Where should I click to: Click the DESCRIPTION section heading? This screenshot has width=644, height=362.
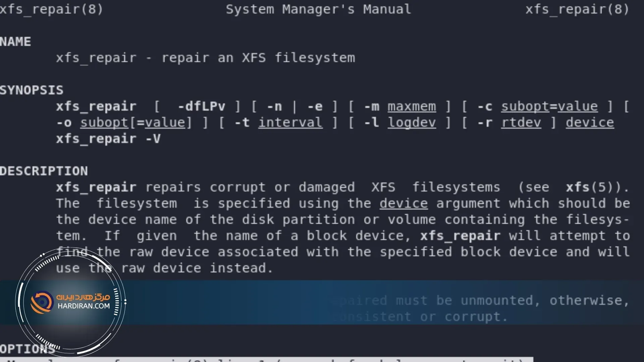[44, 171]
